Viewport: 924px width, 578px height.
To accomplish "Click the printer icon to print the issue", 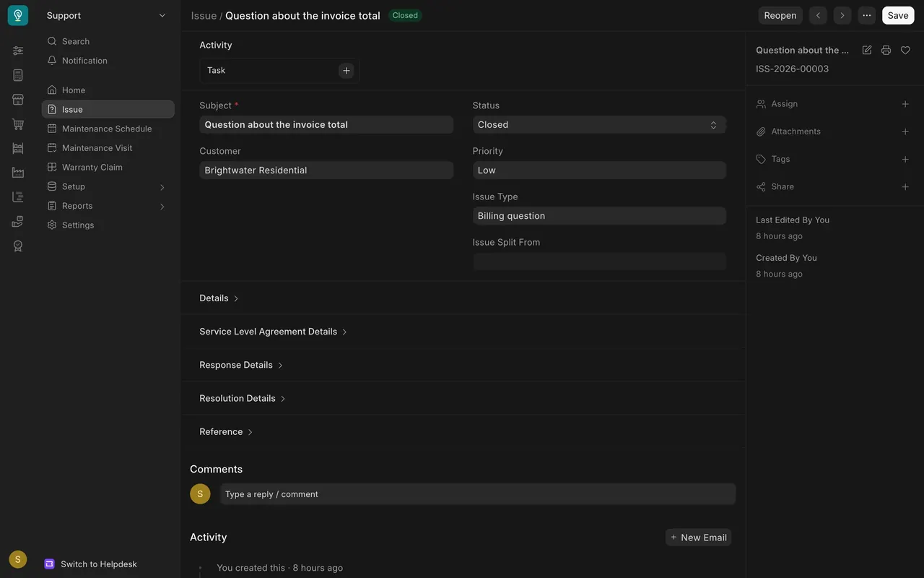I will point(886,50).
